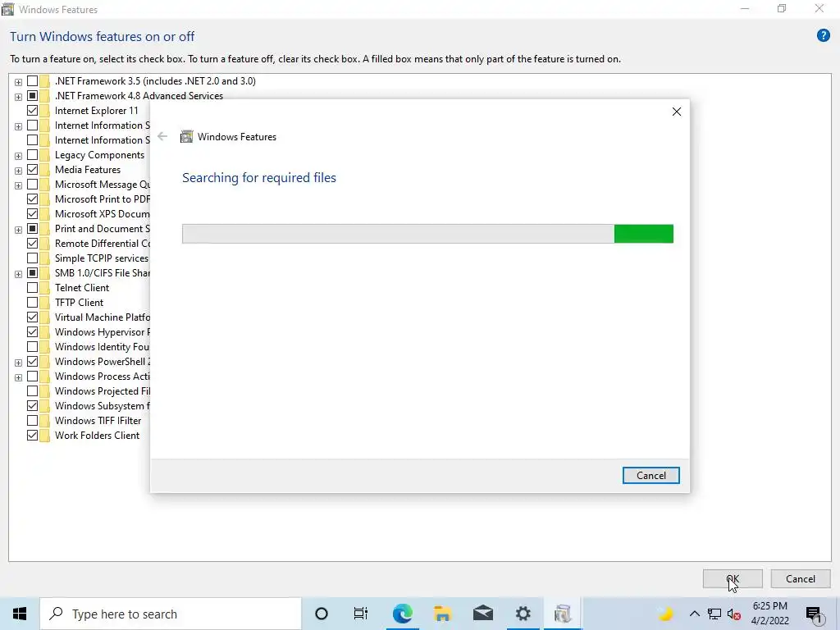Image resolution: width=840 pixels, height=630 pixels.
Task: Select Internet Explorer 11 entry label
Action: tap(97, 111)
